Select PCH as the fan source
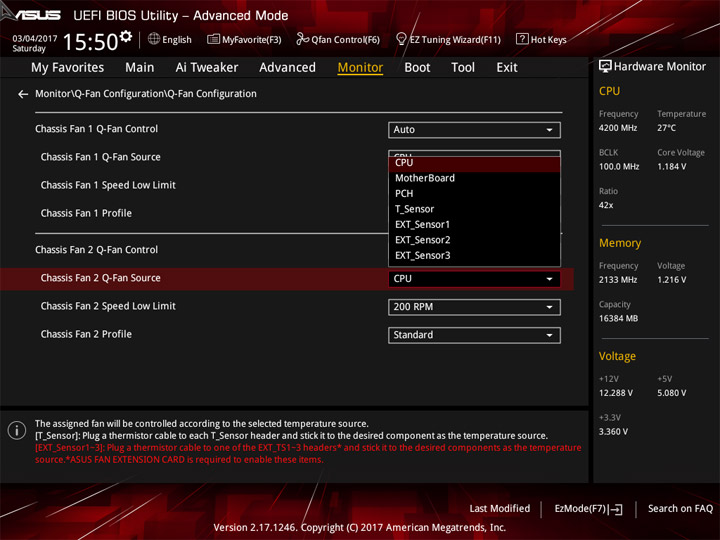The height and width of the screenshot is (540, 720). (474, 194)
